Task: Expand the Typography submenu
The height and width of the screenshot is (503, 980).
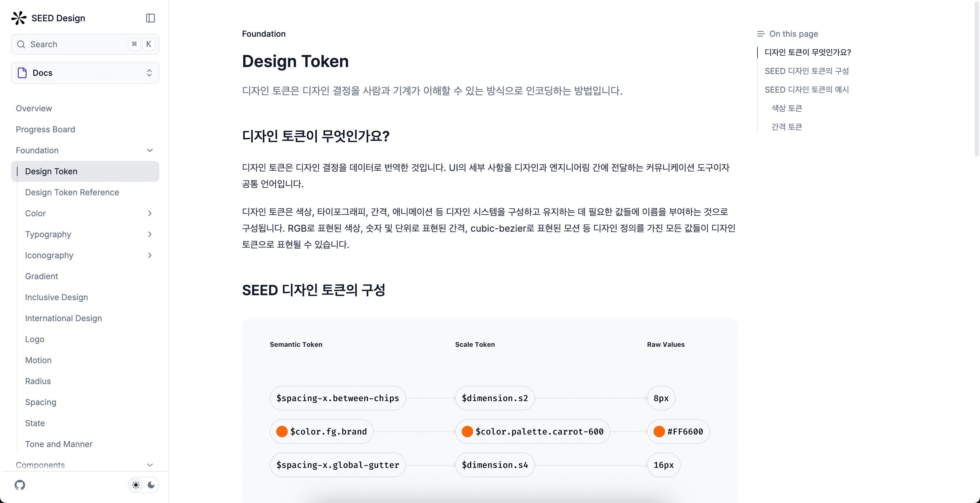Action: click(x=150, y=234)
